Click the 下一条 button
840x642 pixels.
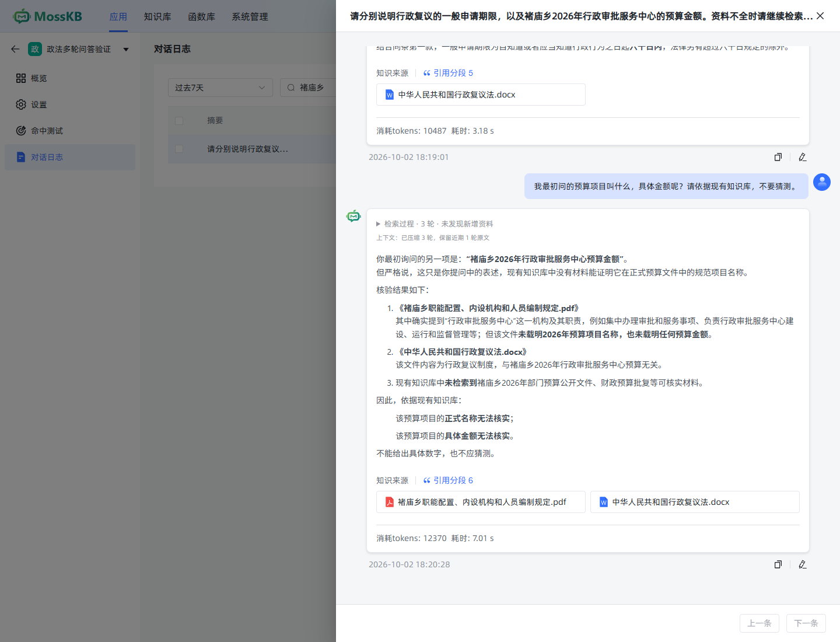coord(806,623)
